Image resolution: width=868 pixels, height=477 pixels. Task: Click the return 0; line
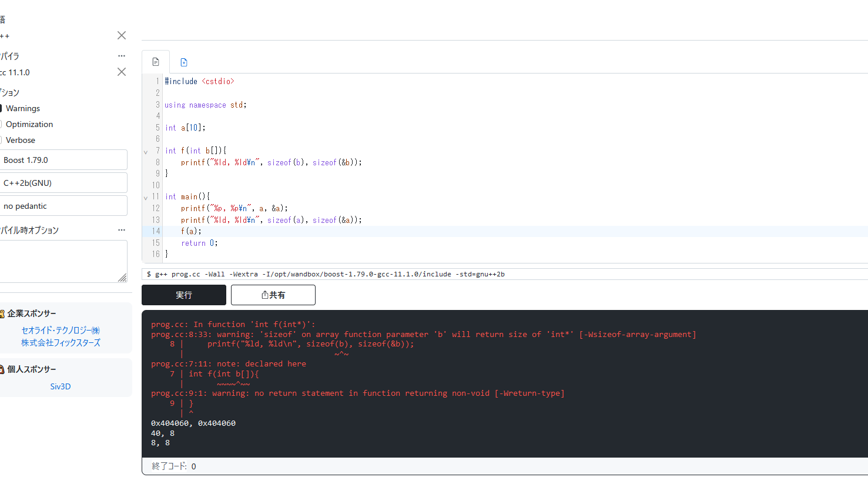coord(200,243)
